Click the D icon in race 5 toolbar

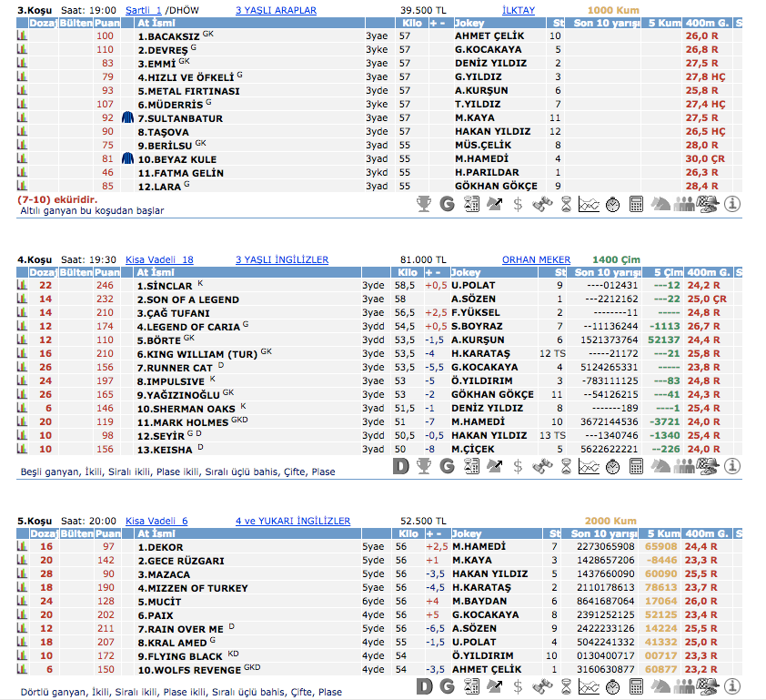coord(424,685)
